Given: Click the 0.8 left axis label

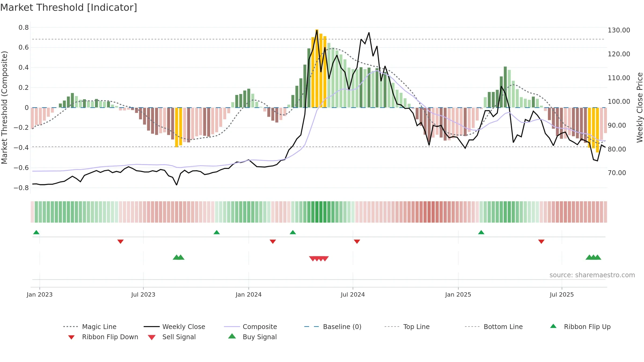Looking at the screenshot, I should pyautogui.click(x=24, y=27).
